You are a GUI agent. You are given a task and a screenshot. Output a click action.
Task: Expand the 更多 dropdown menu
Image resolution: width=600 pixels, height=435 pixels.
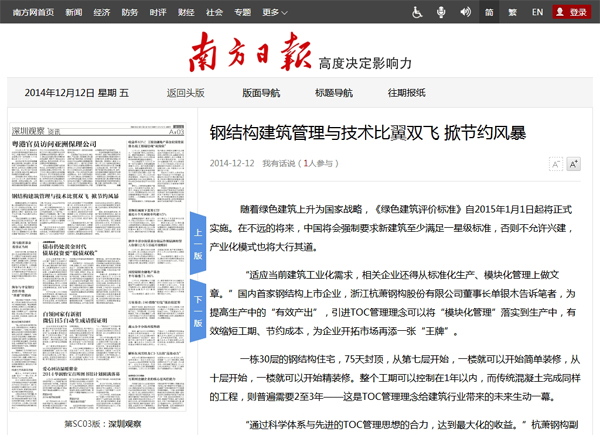coord(271,12)
